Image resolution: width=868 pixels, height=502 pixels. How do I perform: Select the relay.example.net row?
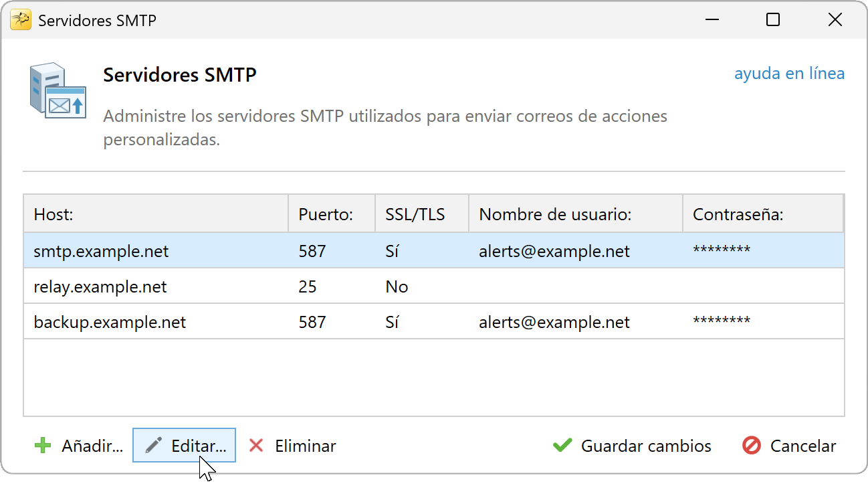434,286
